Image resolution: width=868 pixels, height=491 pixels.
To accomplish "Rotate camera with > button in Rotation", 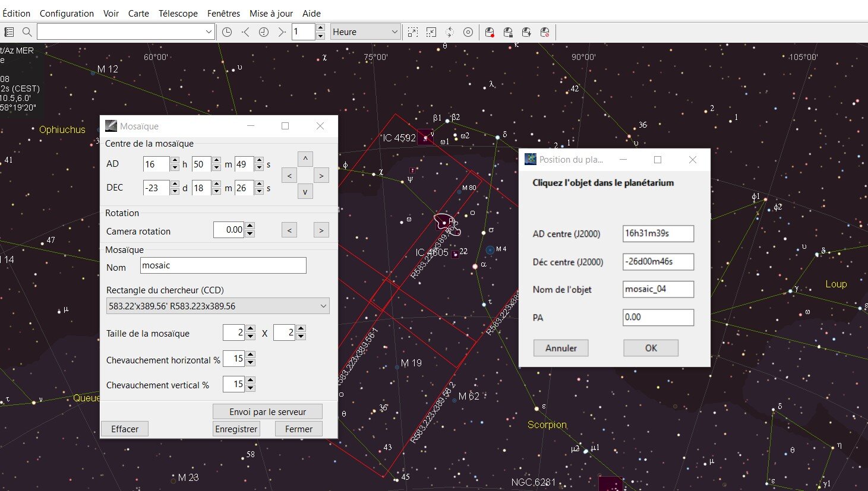I will pos(321,230).
